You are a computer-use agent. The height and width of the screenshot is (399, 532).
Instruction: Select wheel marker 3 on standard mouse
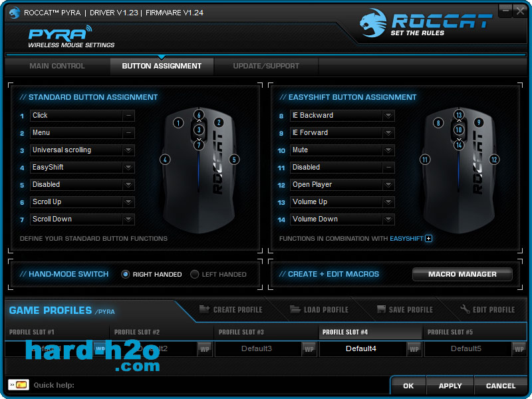[199, 130]
